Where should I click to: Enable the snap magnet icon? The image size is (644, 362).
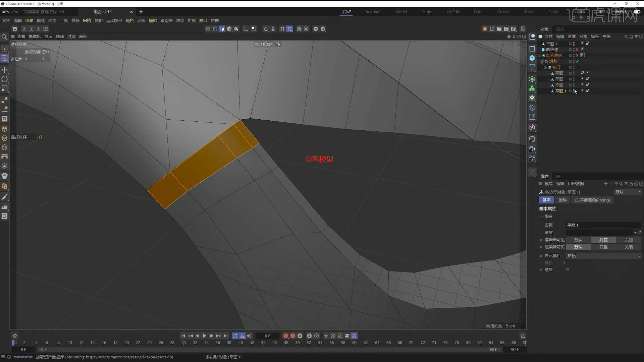point(266,29)
